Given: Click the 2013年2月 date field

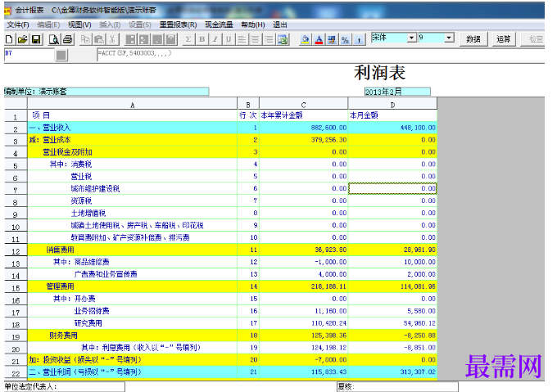Looking at the screenshot, I should [397, 92].
